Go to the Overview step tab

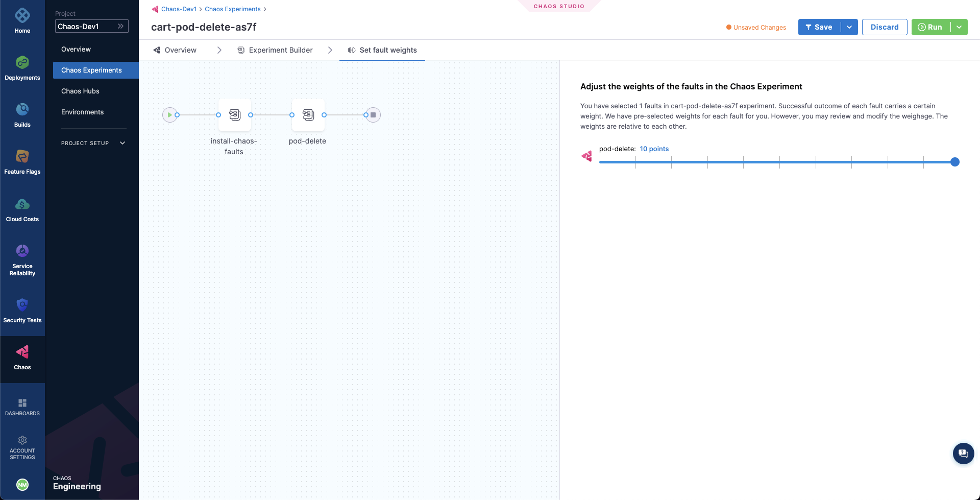point(175,50)
